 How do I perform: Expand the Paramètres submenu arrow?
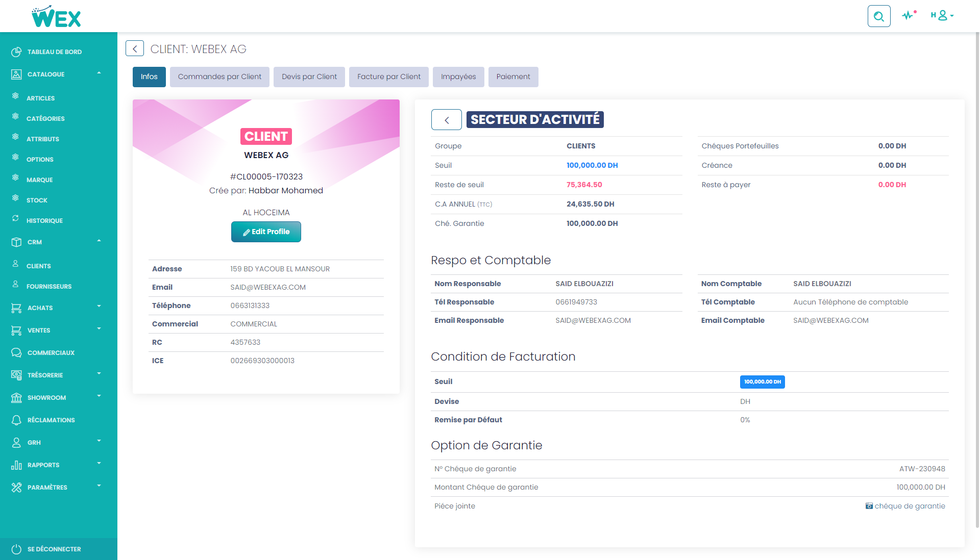pos(99,486)
